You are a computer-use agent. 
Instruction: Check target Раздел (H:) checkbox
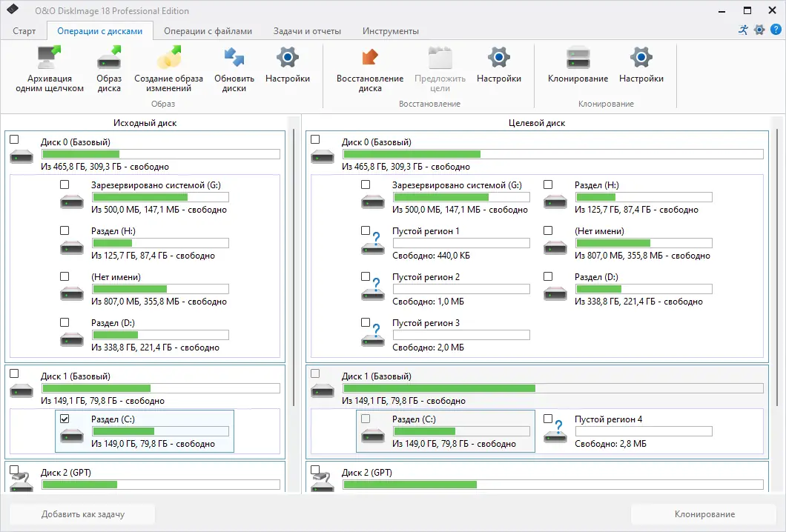click(548, 184)
